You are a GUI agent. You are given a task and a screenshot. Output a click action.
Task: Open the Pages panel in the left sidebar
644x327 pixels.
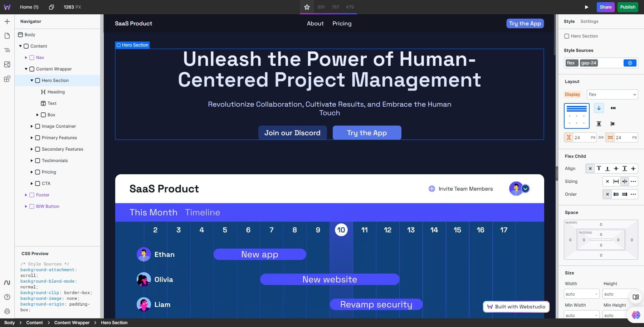[x=7, y=36]
